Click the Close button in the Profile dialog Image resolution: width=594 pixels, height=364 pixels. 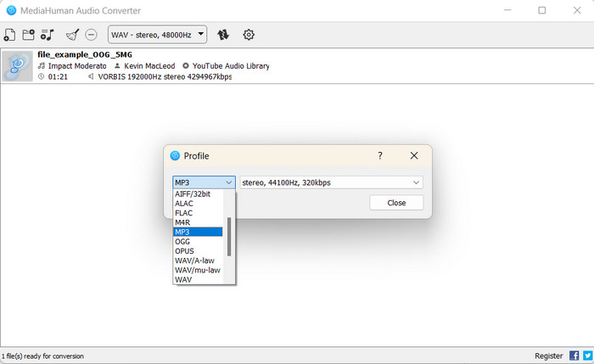(x=396, y=203)
